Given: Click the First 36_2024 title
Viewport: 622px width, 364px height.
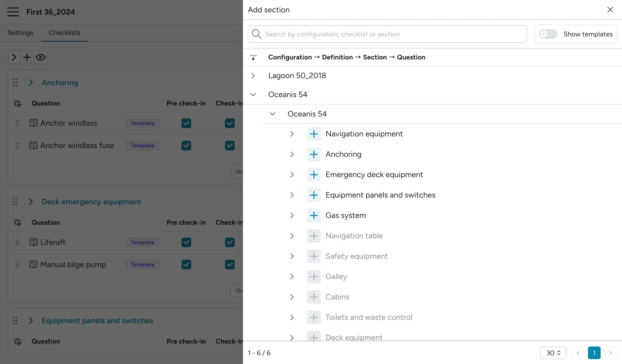Looking at the screenshot, I should (x=51, y=12).
